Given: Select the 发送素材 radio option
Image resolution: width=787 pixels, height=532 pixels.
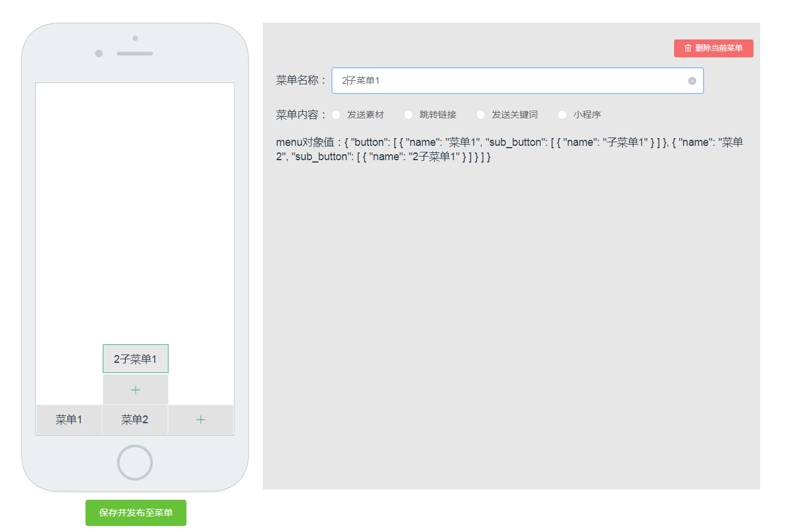Looking at the screenshot, I should tap(336, 115).
